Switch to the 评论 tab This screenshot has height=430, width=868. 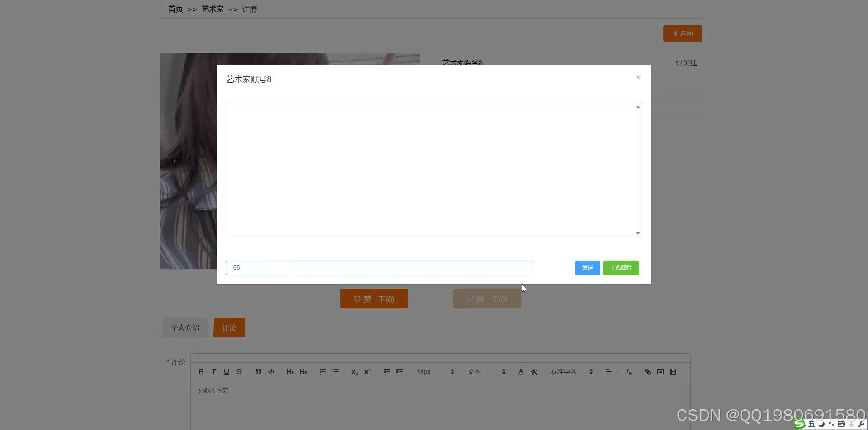229,327
